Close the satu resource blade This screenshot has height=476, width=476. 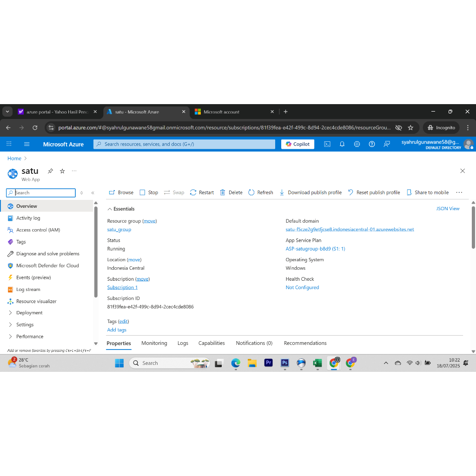pos(463,171)
